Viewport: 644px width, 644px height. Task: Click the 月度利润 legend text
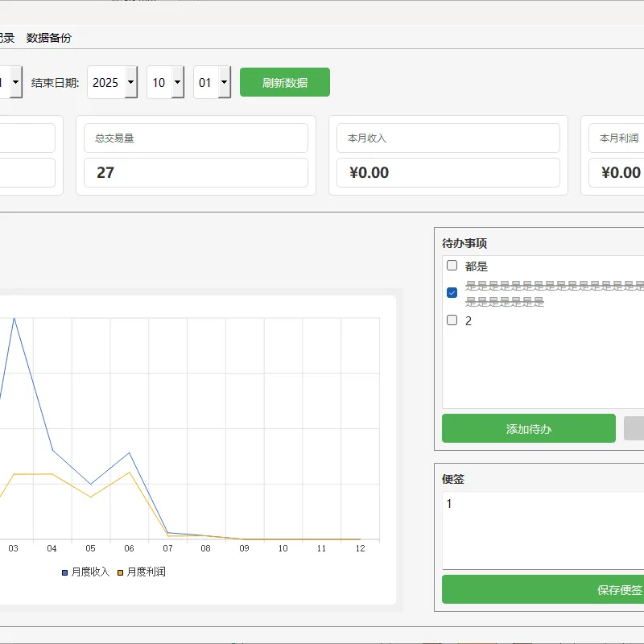[147, 572]
